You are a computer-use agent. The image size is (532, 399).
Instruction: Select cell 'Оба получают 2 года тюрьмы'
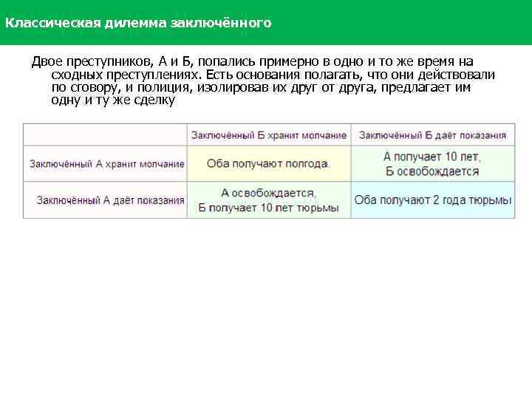(x=432, y=199)
